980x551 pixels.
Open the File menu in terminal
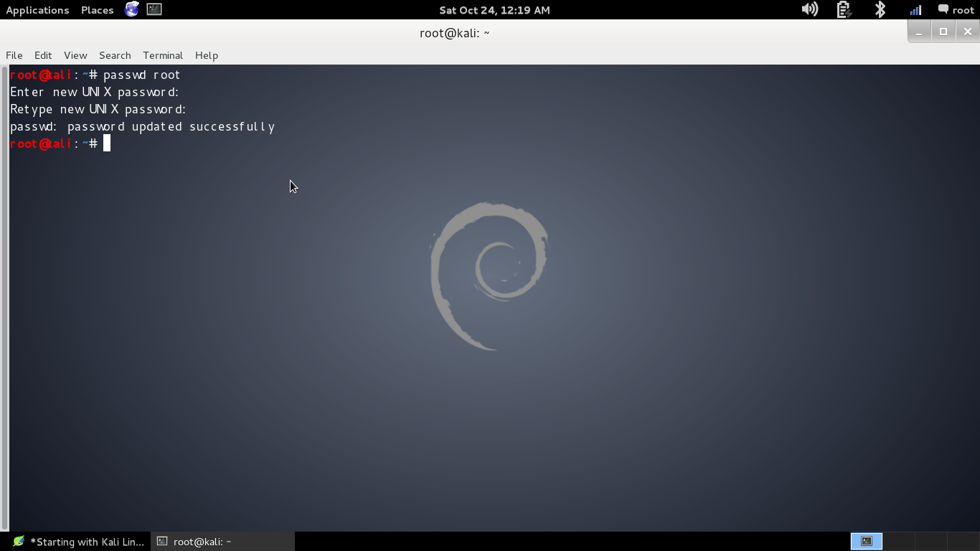(14, 55)
